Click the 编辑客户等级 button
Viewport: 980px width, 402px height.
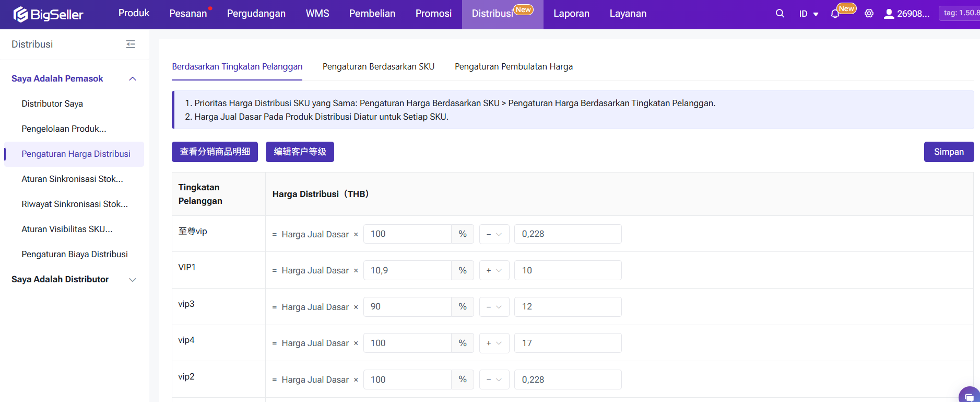click(x=300, y=152)
